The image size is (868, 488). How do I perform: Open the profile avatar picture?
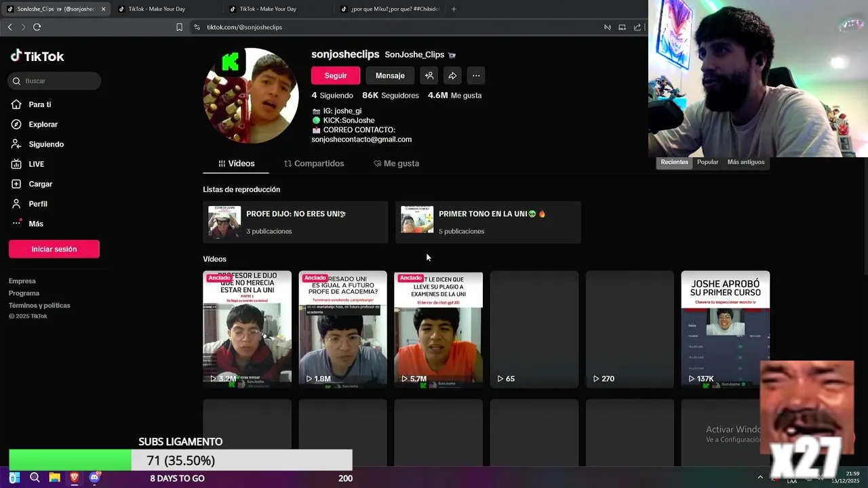[x=251, y=96]
